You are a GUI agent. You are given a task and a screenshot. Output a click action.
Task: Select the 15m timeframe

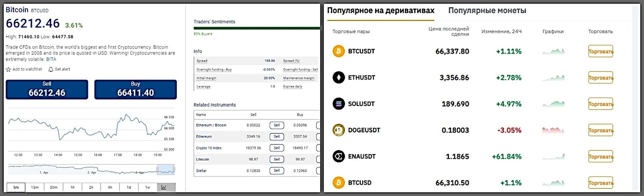35,188
